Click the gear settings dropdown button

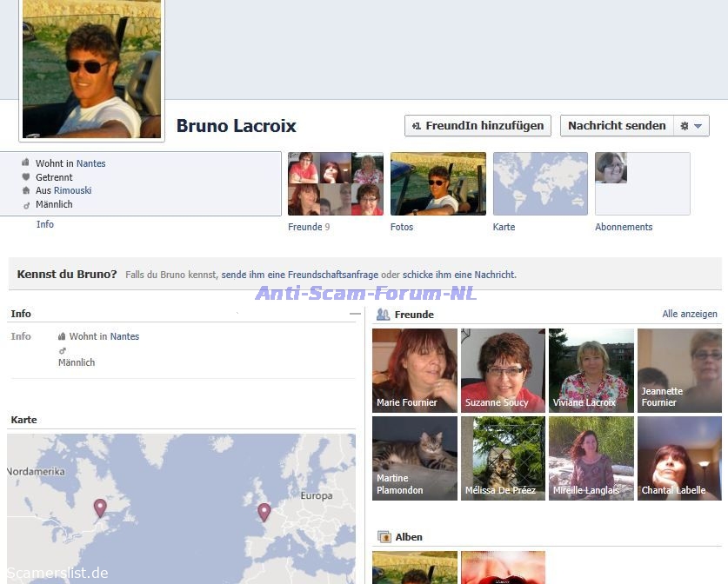691,126
